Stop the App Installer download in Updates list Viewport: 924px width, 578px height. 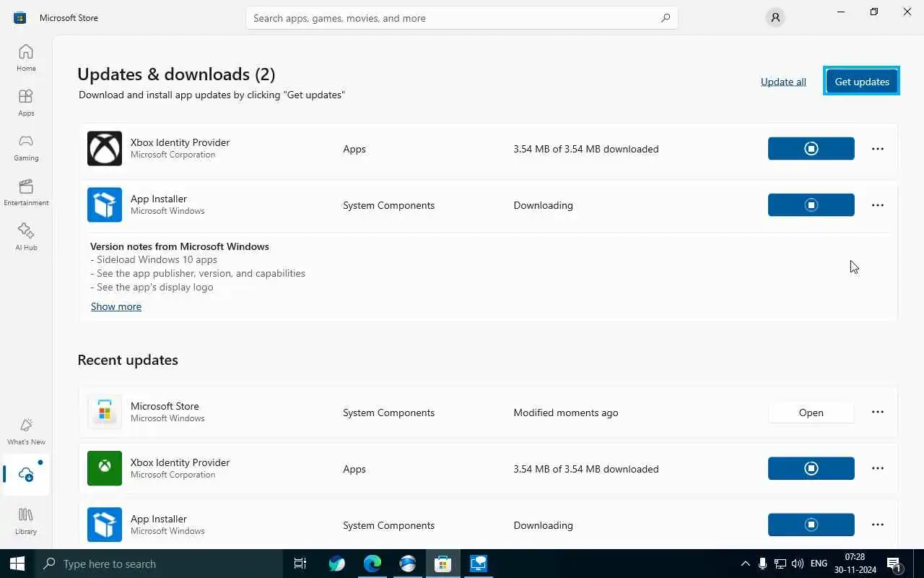pos(811,205)
